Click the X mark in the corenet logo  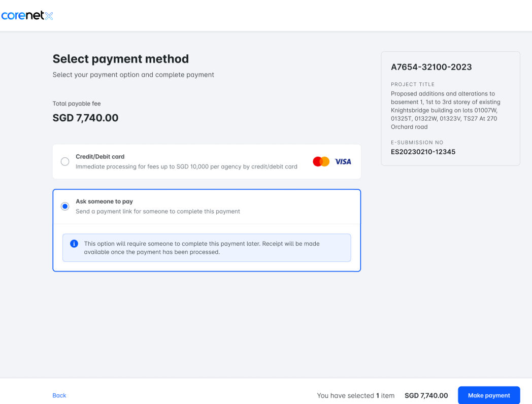[x=50, y=15]
